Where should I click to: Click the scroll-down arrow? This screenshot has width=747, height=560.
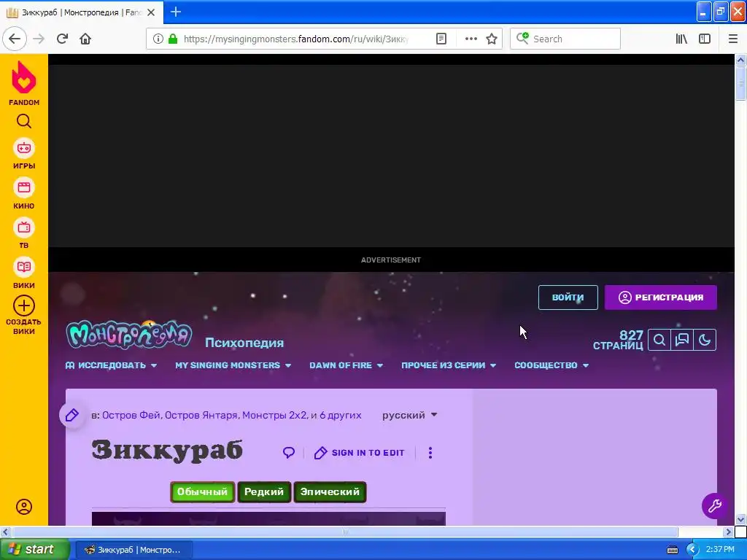[740, 519]
